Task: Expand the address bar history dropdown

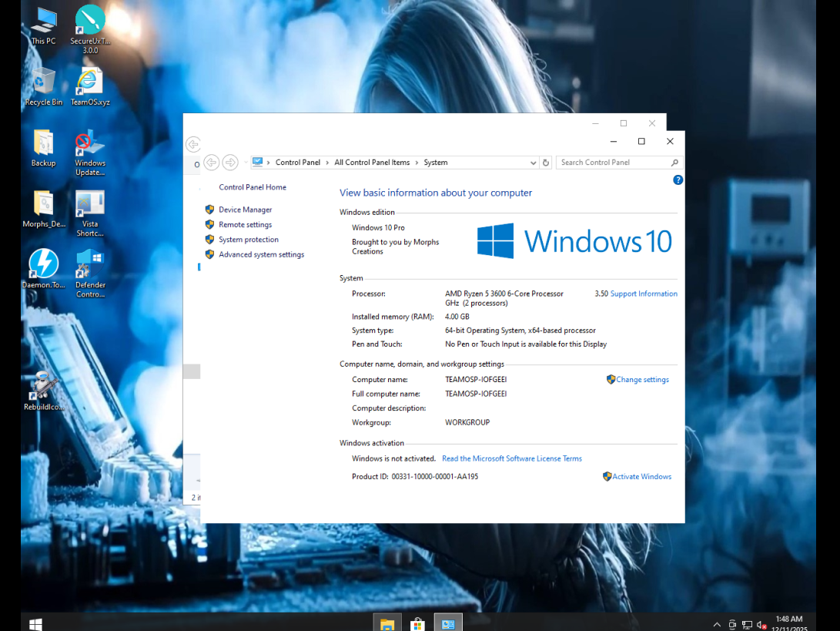Action: [x=533, y=163]
